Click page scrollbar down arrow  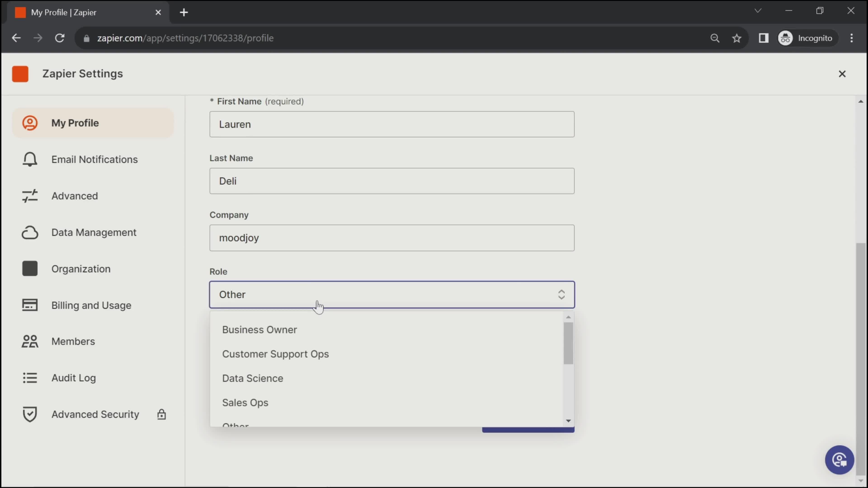861,481
